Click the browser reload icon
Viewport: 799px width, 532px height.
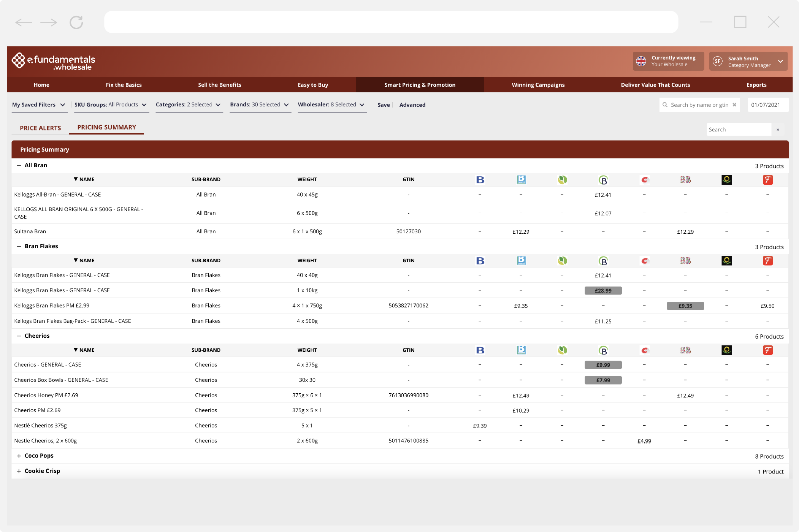pyautogui.click(x=76, y=22)
